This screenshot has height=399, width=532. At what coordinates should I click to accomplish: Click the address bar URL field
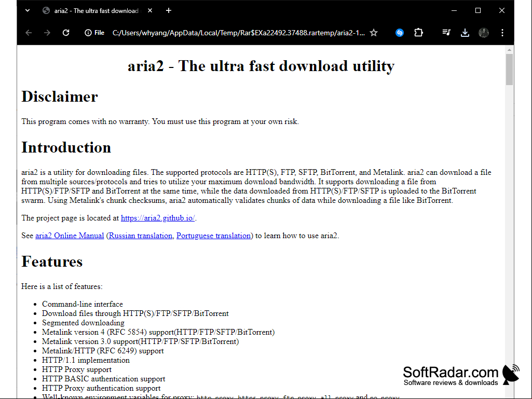click(x=239, y=33)
